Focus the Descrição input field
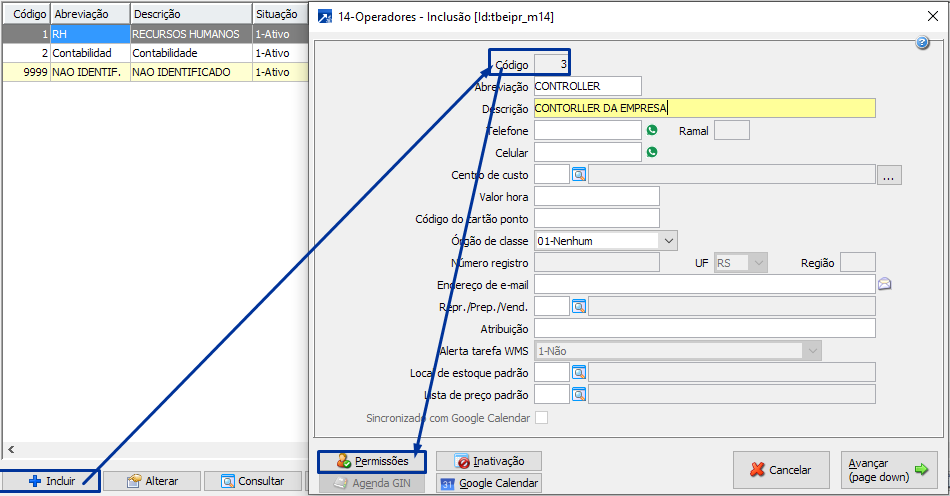This screenshot has height=496, width=950. coord(705,108)
